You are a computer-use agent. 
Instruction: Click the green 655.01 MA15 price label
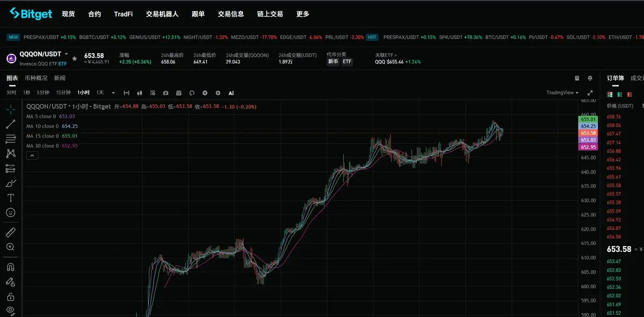coord(589,119)
